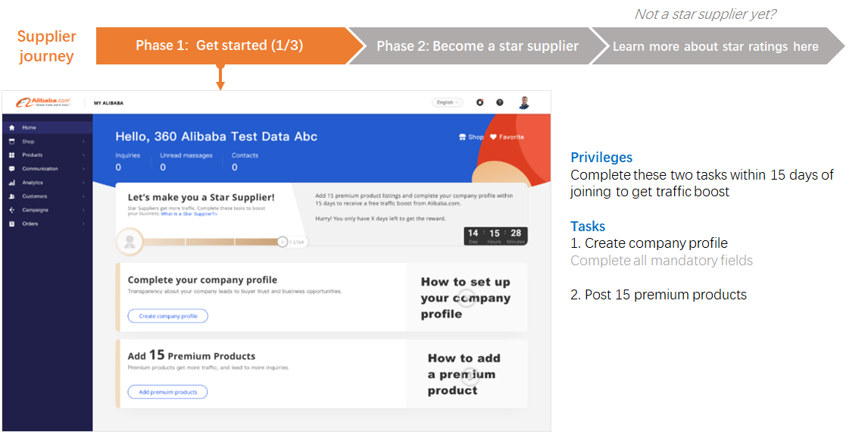This screenshot has height=432, width=868.
Task: Select Communication in the sidebar menu
Action: tap(47, 169)
